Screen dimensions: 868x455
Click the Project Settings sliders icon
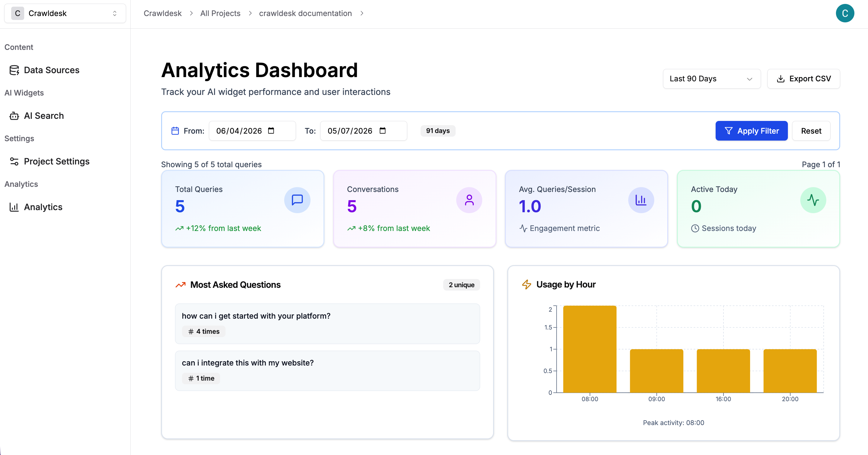[14, 161]
